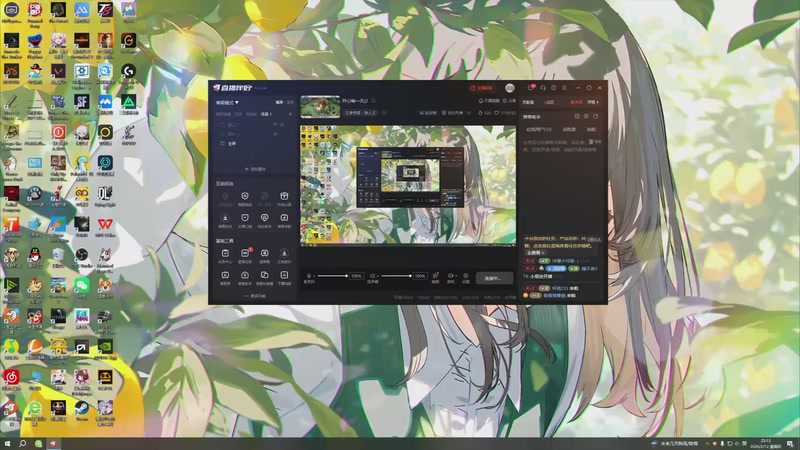Refresh the 弹幕助手 panel

[x=595, y=116]
